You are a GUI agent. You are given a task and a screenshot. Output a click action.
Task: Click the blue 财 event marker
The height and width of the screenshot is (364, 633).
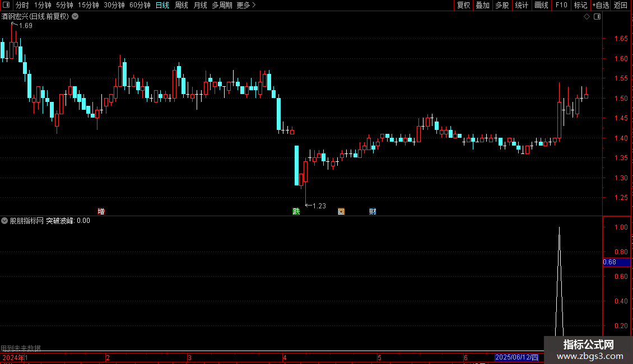point(373,212)
